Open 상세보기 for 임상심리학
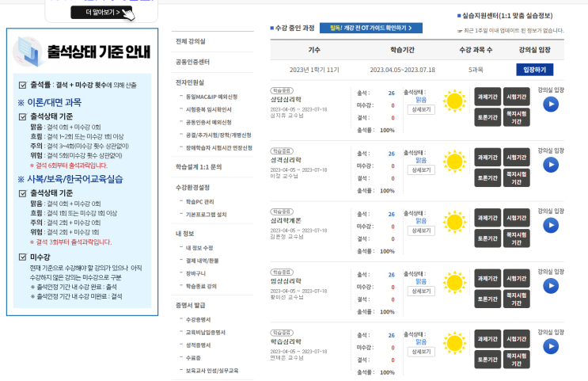 pyautogui.click(x=421, y=291)
